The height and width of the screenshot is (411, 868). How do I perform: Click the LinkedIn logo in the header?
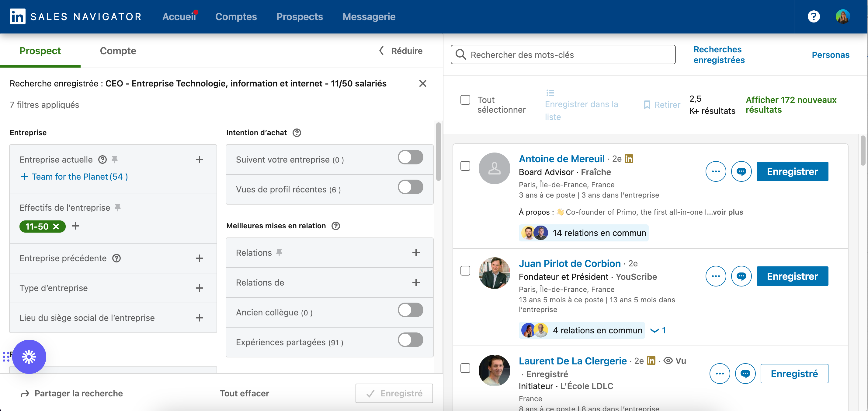point(17,16)
